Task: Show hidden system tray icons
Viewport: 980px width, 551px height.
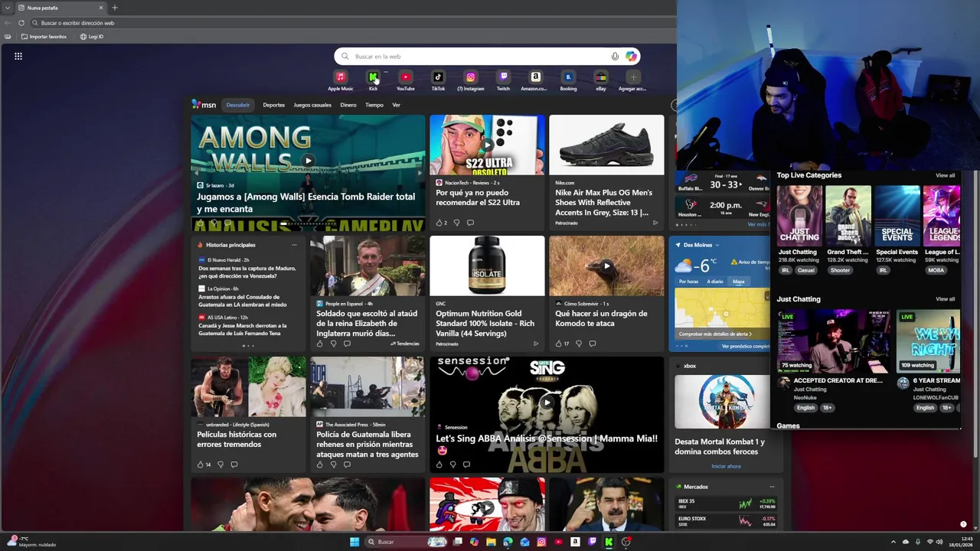Action: pos(893,542)
